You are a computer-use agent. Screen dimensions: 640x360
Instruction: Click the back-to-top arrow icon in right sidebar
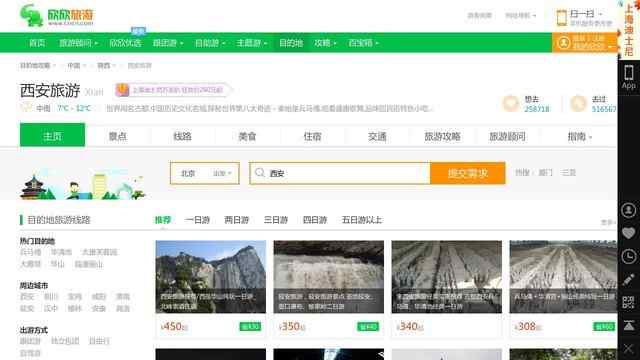[629, 325]
